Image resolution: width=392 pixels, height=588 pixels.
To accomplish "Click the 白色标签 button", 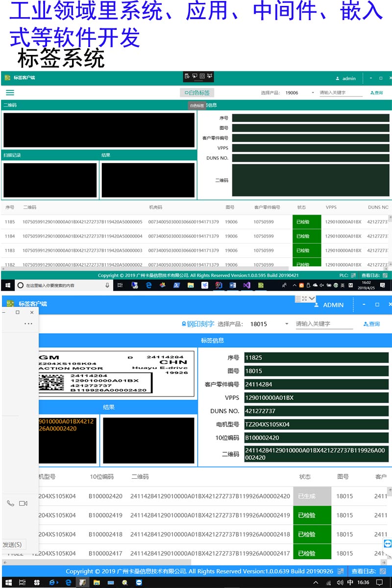I will pyautogui.click(x=197, y=93).
